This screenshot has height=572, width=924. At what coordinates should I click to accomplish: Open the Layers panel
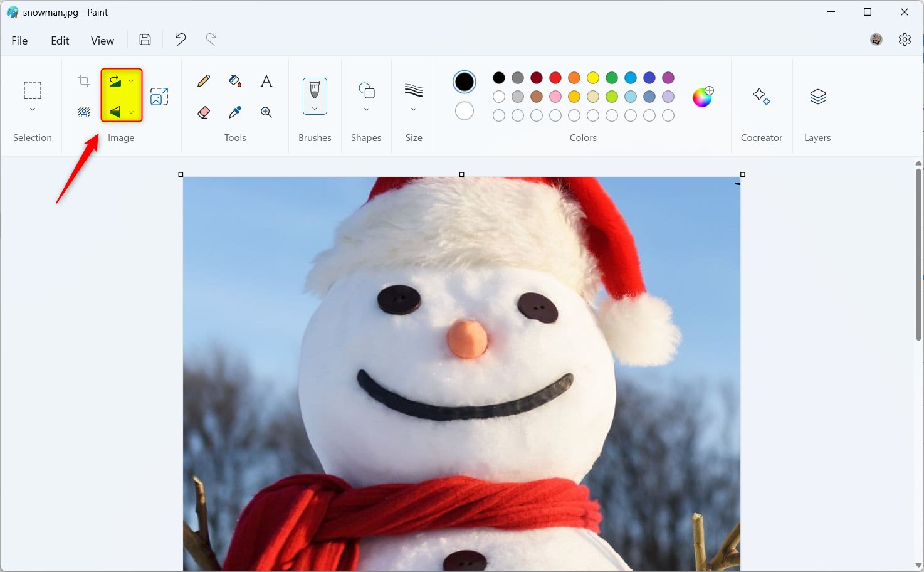click(817, 105)
